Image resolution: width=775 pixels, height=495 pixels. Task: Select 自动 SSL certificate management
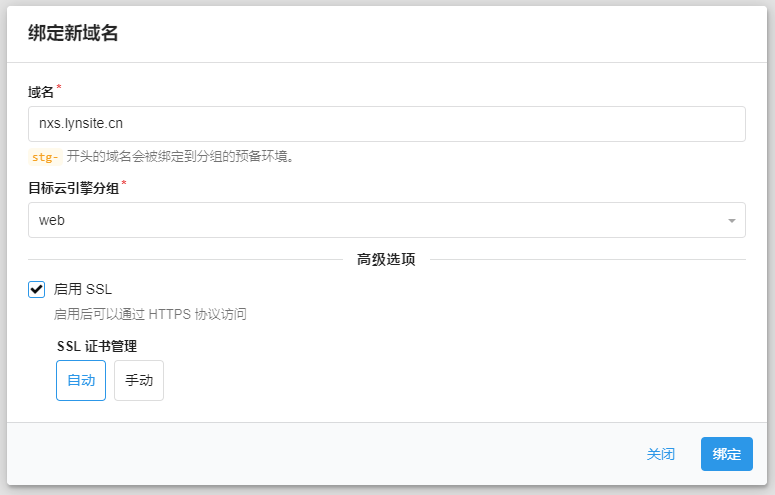[x=81, y=381]
